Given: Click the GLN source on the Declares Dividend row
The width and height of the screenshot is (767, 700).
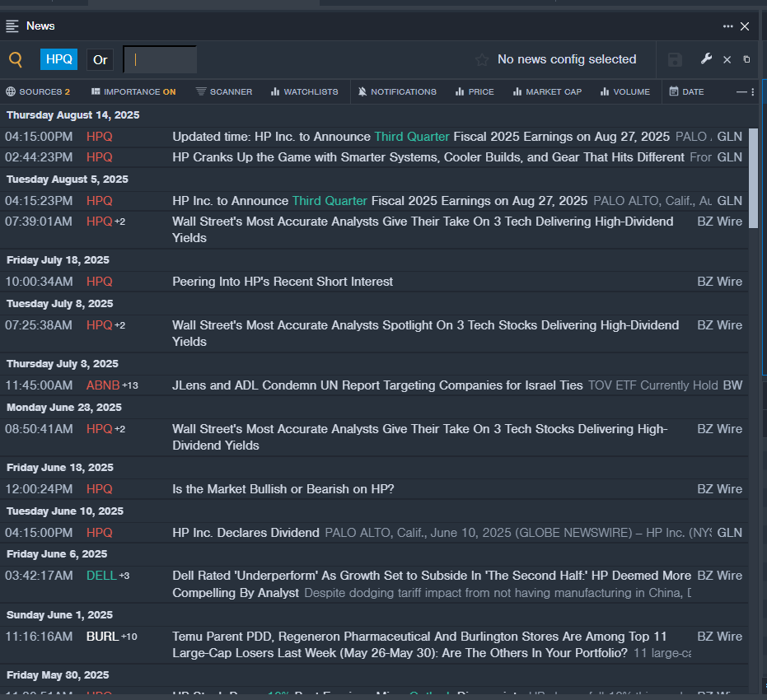Looking at the screenshot, I should click(730, 532).
